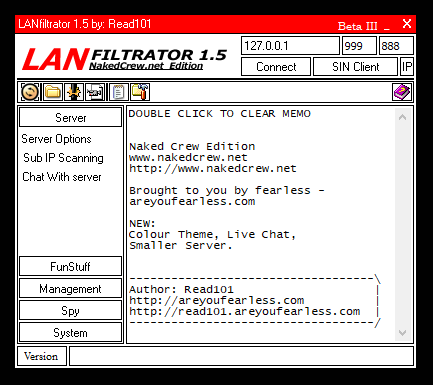Close LANfiltrator with the X button
Image resolution: width=433 pixels, height=385 pixels.
[x=407, y=24]
